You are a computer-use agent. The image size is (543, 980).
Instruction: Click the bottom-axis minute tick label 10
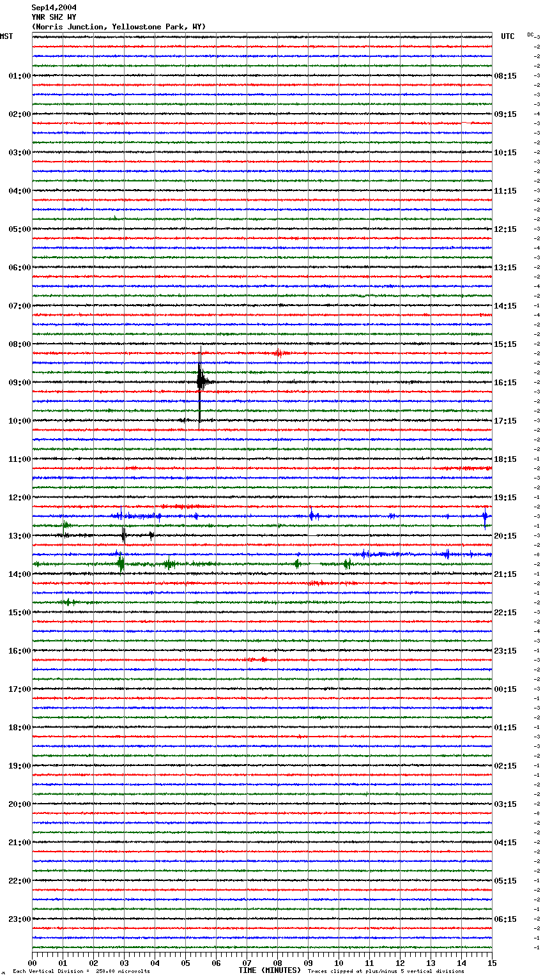tap(339, 963)
